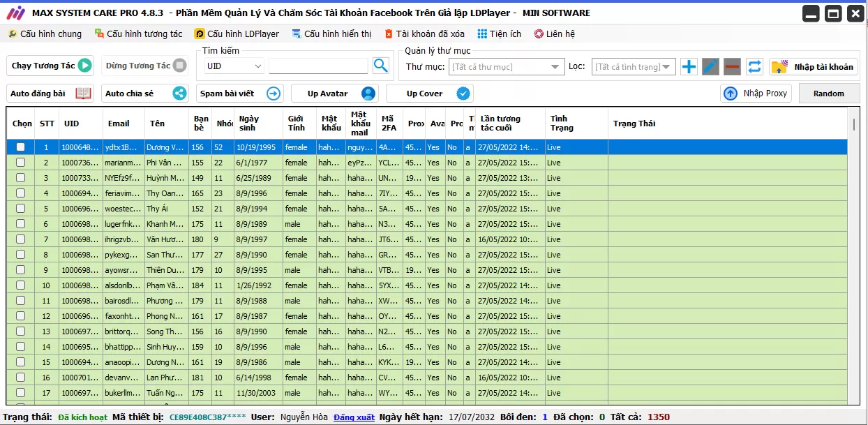Start interactions with Chạy Tương Tác
Viewport: 868px width, 425px height.
point(51,66)
